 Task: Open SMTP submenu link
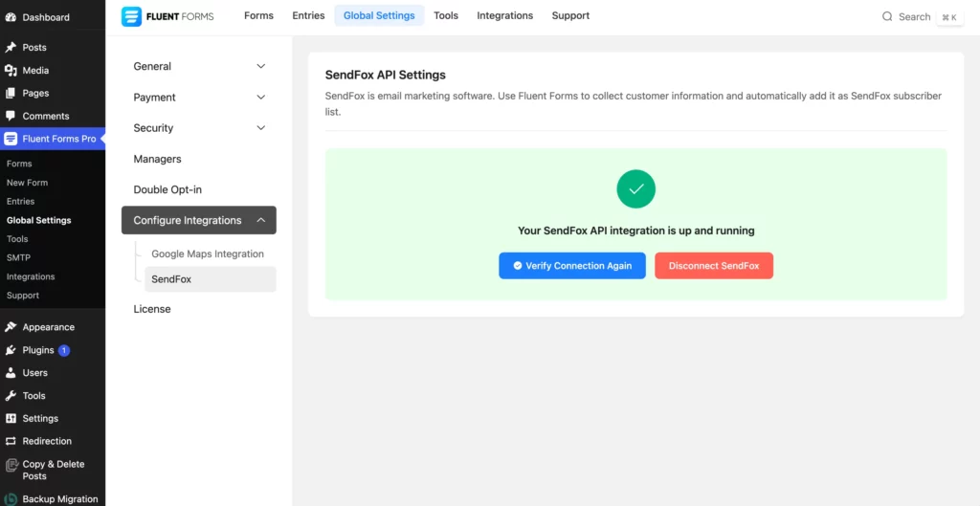tap(19, 257)
